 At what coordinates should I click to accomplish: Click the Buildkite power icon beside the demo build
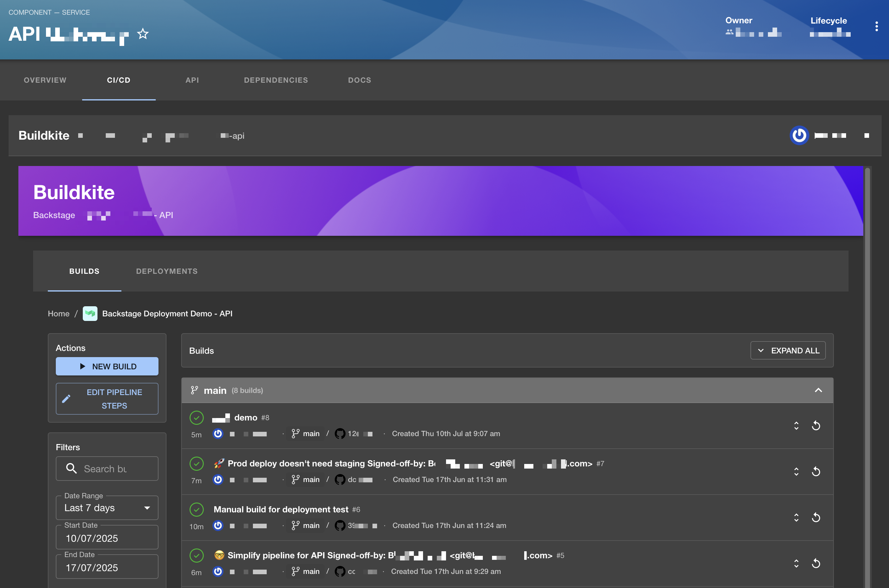(x=218, y=434)
